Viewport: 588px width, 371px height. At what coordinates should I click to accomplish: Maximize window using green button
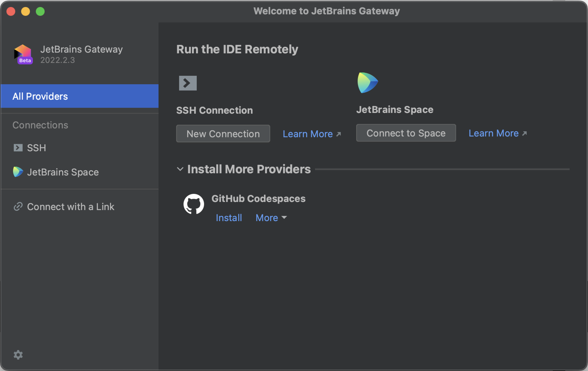point(40,11)
